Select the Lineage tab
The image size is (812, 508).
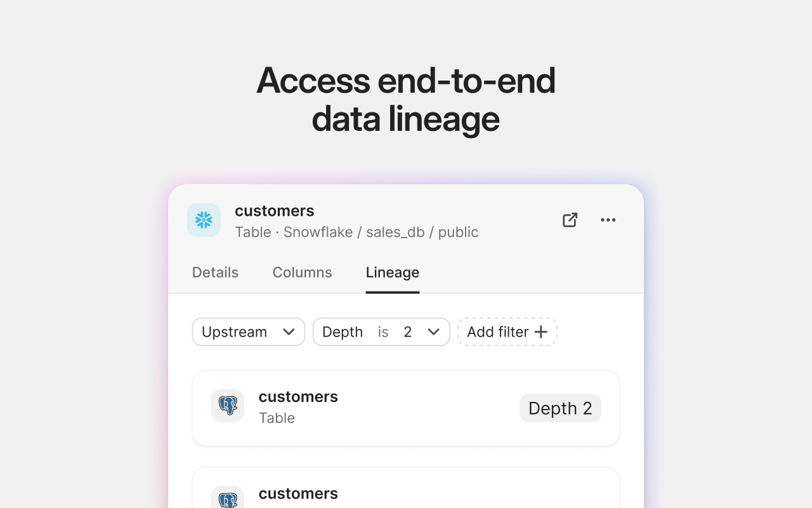pyautogui.click(x=392, y=272)
